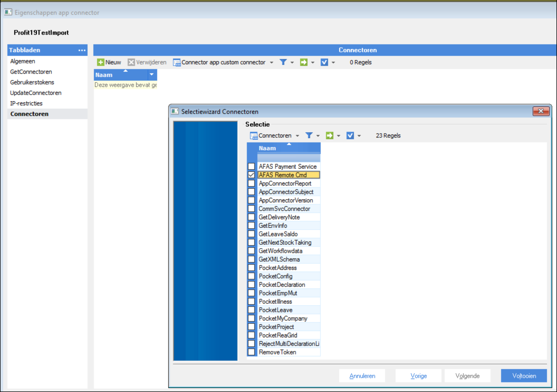Check the AFAS Payment Service checkbox
Image resolution: width=557 pixels, height=392 pixels.
coord(251,166)
